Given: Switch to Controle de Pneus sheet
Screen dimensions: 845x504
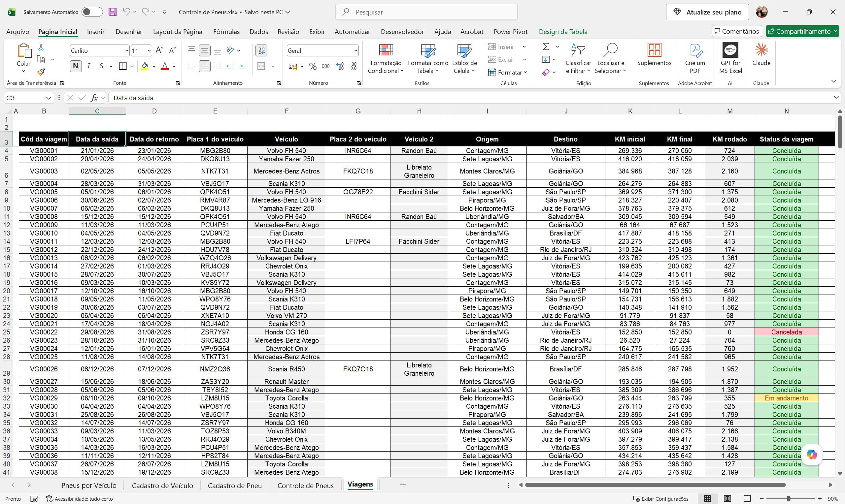Looking at the screenshot, I should (305, 485).
